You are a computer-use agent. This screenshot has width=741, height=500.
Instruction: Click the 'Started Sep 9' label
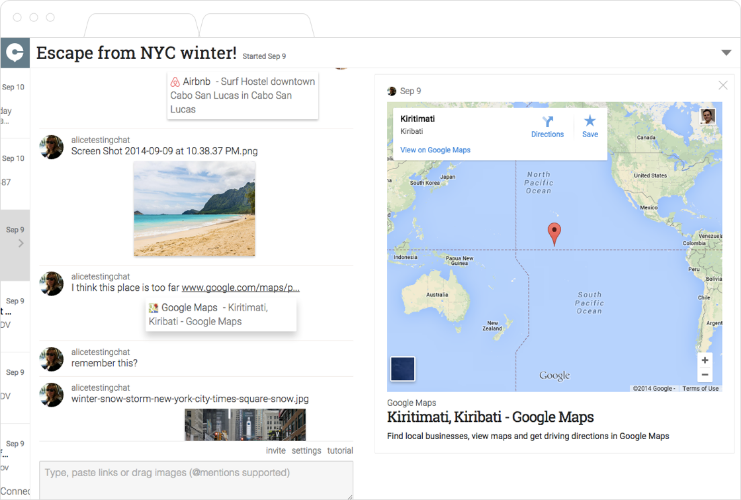pyautogui.click(x=264, y=56)
